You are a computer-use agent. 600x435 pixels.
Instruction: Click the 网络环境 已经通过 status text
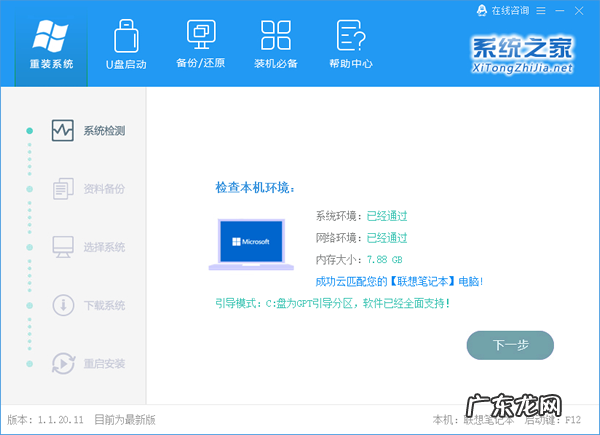[x=361, y=238]
